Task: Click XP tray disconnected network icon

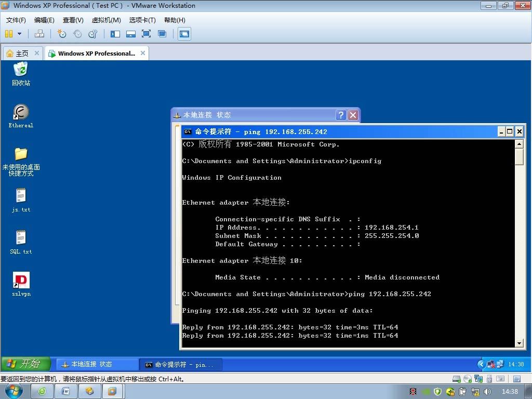Action: [x=491, y=364]
